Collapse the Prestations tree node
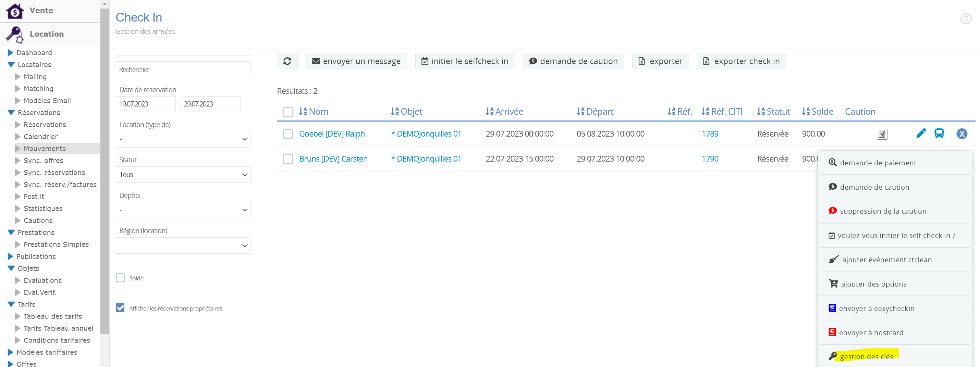Viewport: 980px width, 367px height. (x=11, y=232)
